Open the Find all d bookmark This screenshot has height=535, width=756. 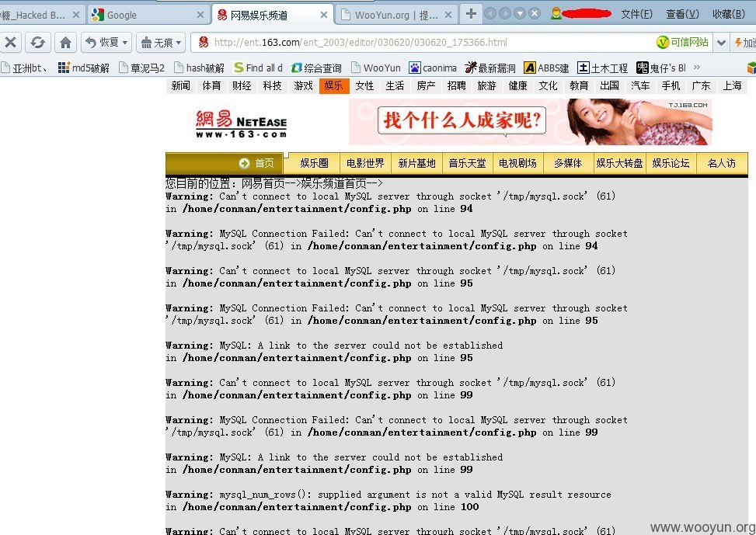pyautogui.click(x=259, y=68)
